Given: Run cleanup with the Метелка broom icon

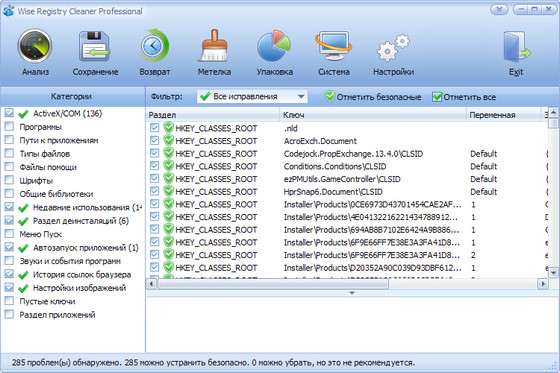Looking at the screenshot, I should (214, 46).
